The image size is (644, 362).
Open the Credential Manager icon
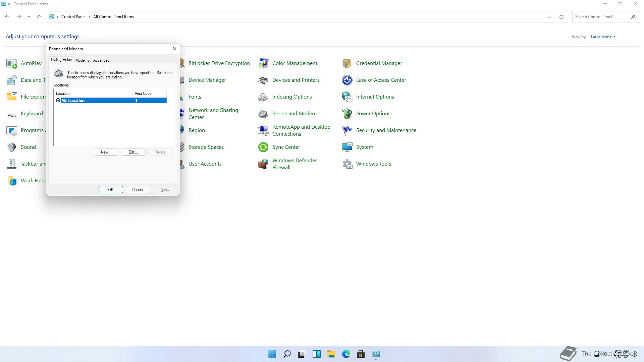347,63
